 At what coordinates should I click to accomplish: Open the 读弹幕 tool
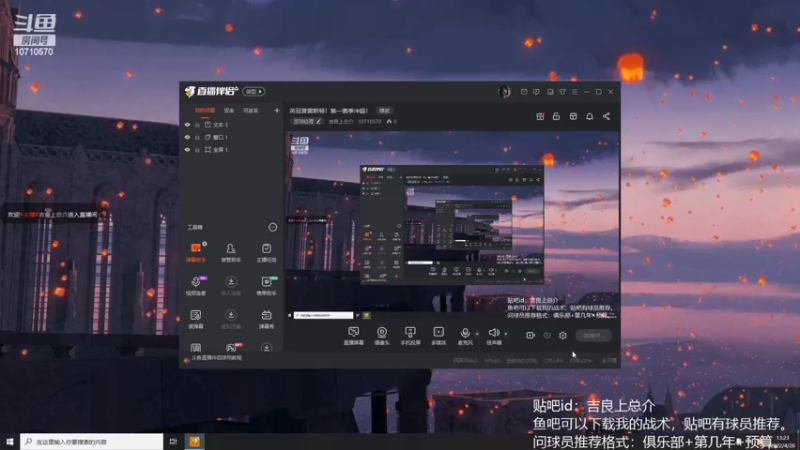point(196,319)
